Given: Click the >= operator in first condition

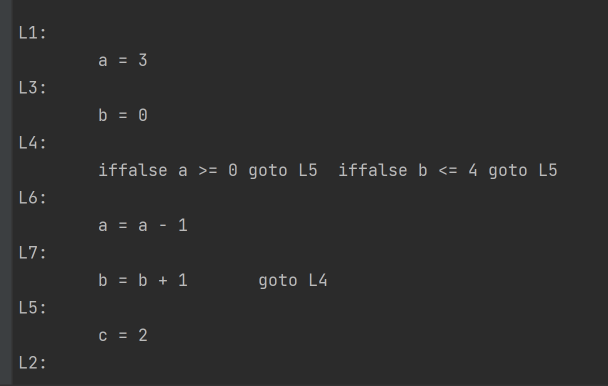Looking at the screenshot, I should click(208, 171).
